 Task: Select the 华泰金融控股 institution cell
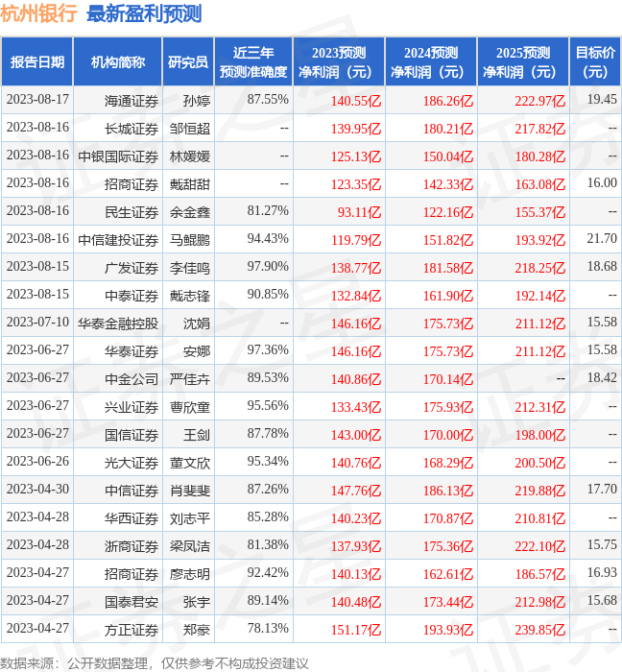point(118,324)
